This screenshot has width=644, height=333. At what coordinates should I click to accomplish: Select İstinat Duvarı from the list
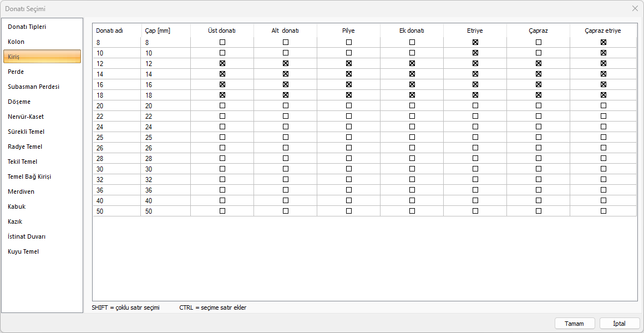click(27, 236)
